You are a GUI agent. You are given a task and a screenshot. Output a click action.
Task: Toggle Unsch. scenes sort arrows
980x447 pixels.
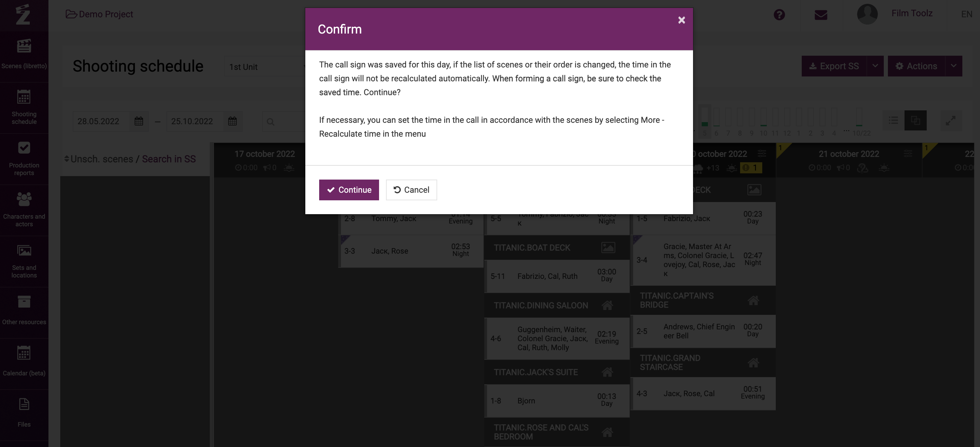66,158
